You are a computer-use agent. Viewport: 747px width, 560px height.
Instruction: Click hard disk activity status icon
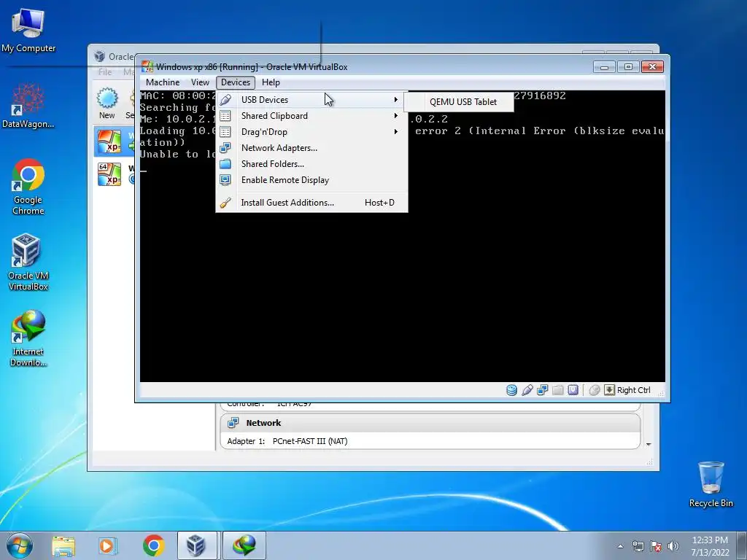[511, 390]
